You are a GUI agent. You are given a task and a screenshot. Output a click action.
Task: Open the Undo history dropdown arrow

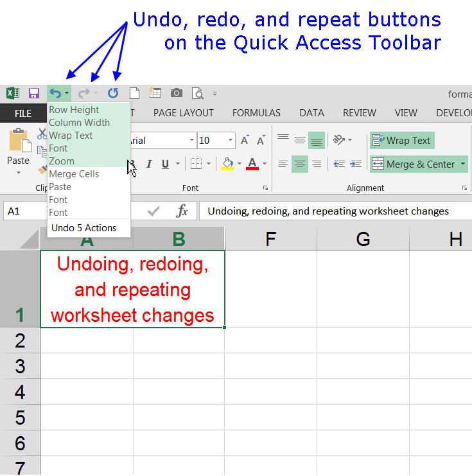tap(67, 93)
